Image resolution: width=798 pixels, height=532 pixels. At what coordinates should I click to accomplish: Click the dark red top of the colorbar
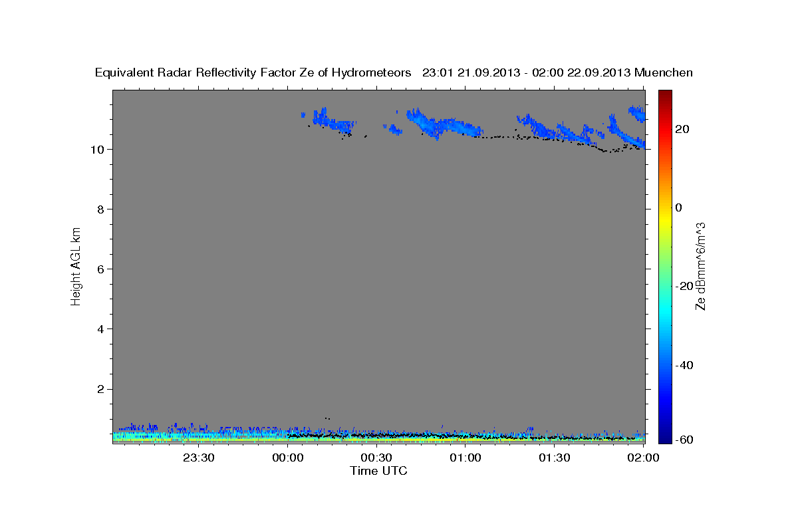pyautogui.click(x=666, y=95)
